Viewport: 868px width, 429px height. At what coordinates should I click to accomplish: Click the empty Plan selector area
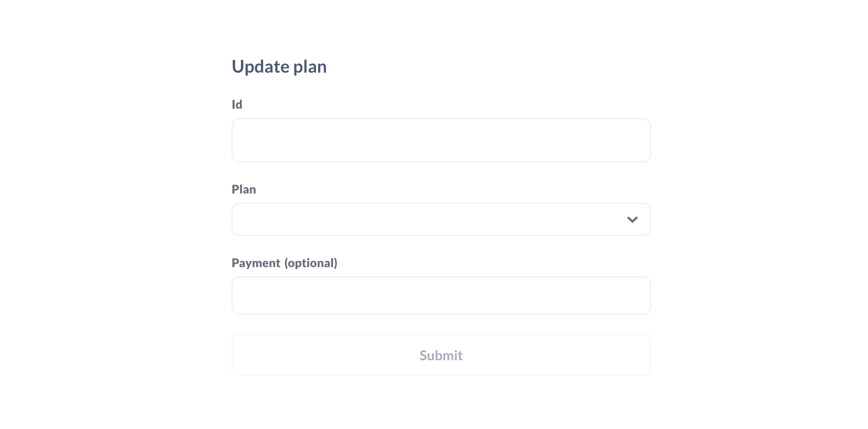[414, 219]
